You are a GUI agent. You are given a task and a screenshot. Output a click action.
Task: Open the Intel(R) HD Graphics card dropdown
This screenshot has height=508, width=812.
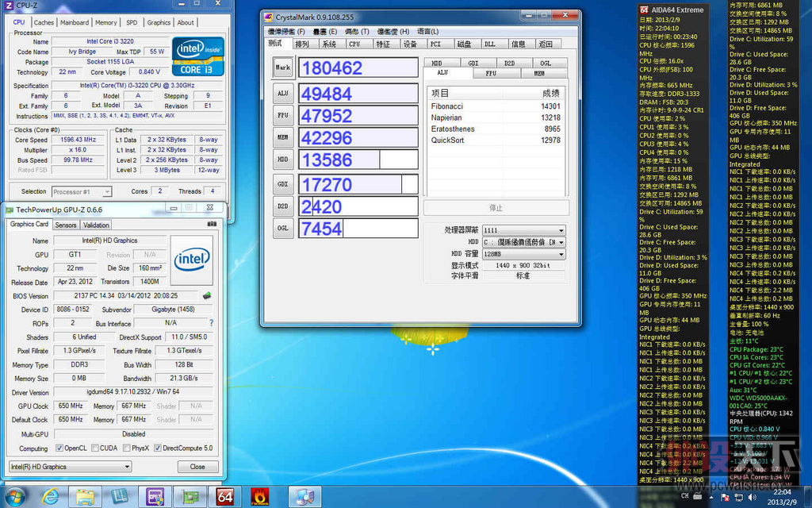pyautogui.click(x=70, y=467)
